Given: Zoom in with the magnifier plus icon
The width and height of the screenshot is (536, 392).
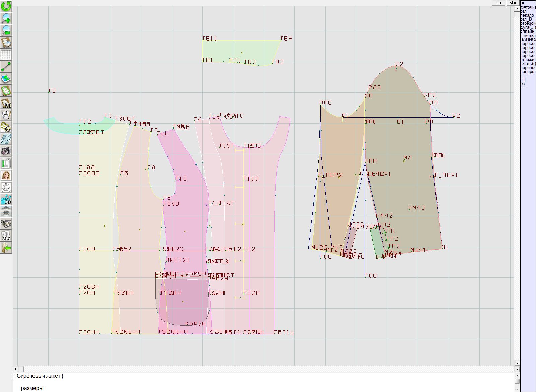Looking at the screenshot, I should (6, 18).
